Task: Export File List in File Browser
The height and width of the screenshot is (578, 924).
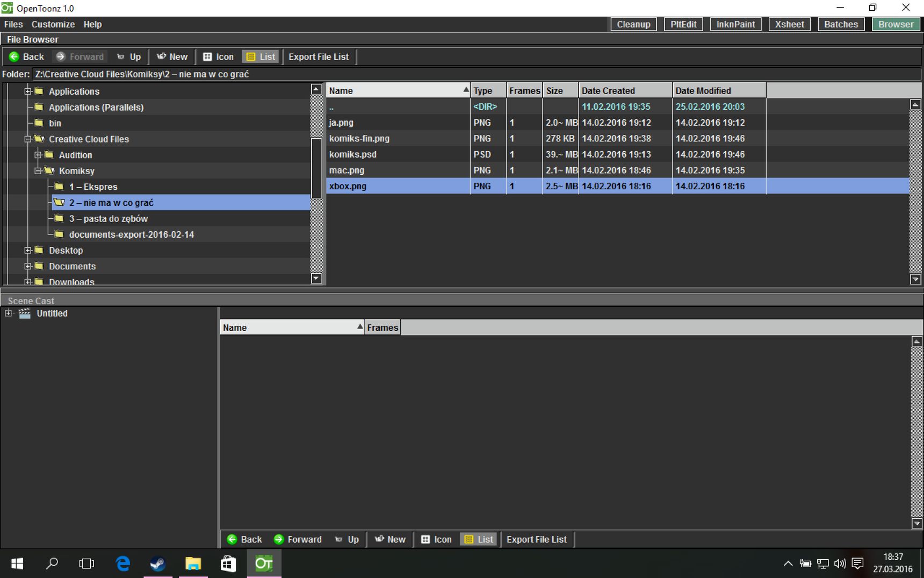Action: pos(319,56)
